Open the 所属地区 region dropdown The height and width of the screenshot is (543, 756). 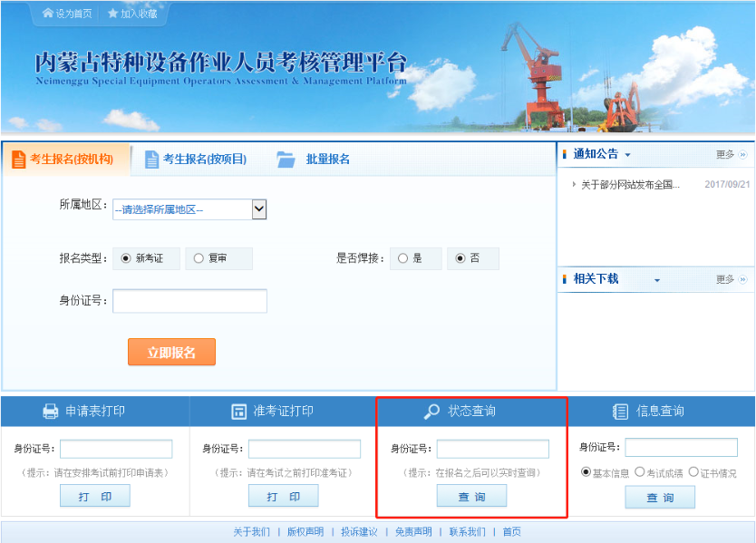[257, 209]
